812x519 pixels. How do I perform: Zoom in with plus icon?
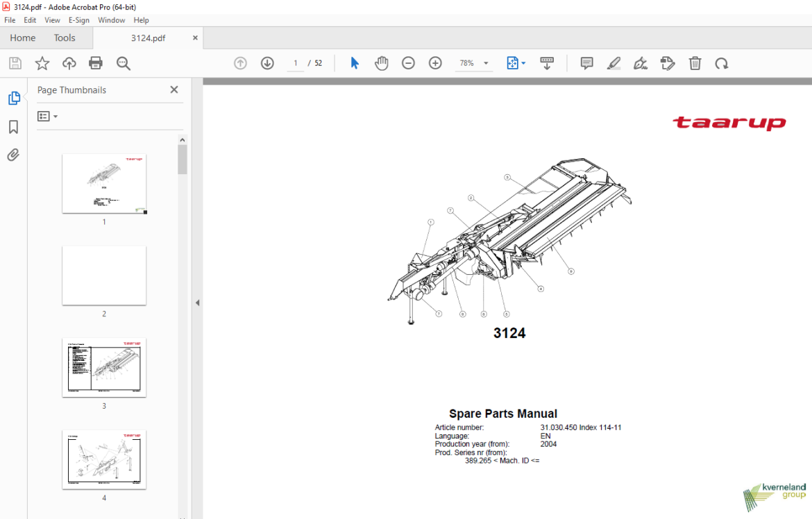coord(435,63)
